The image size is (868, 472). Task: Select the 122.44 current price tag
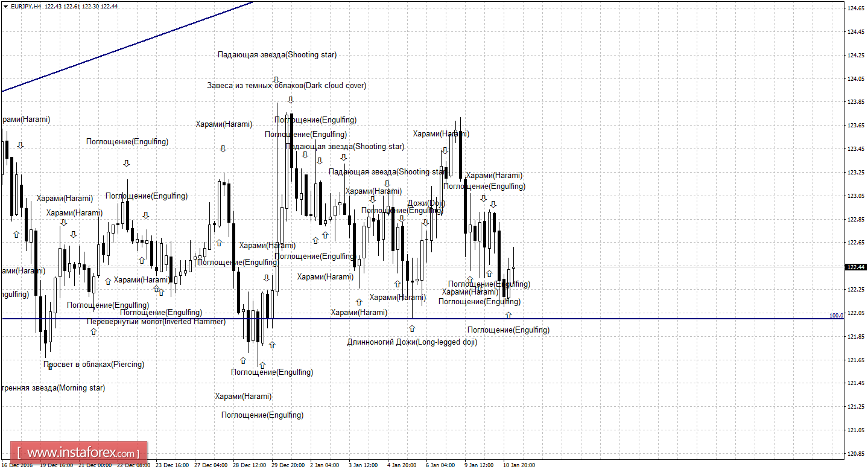point(854,266)
